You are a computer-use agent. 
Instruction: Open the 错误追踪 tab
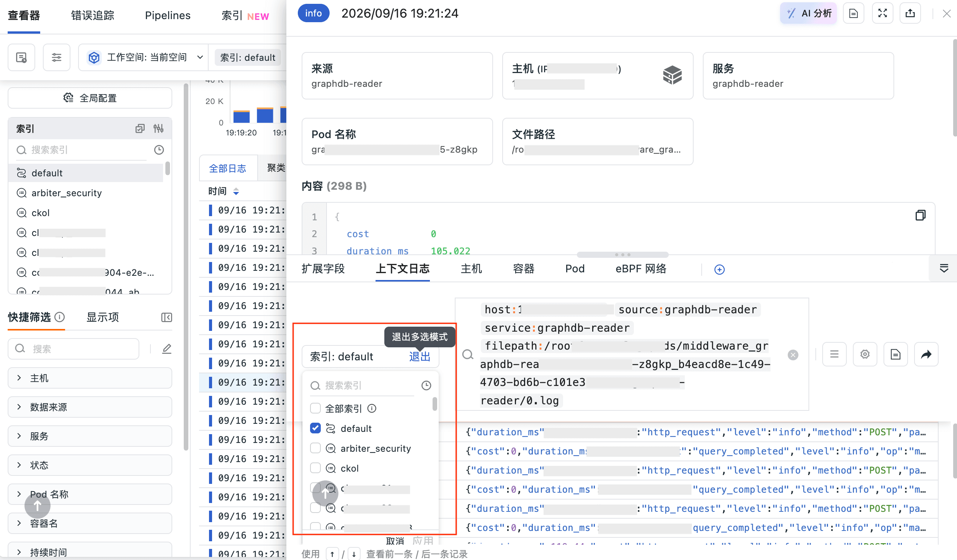pyautogui.click(x=93, y=15)
